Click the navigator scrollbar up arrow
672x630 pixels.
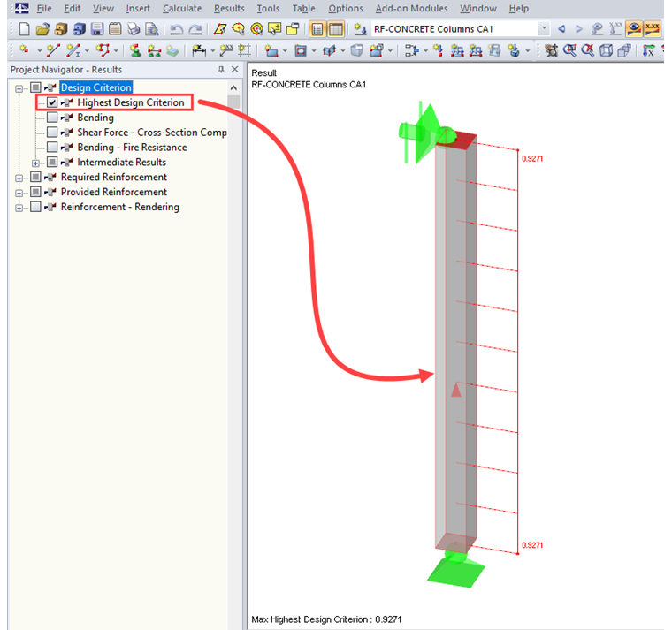[x=233, y=87]
